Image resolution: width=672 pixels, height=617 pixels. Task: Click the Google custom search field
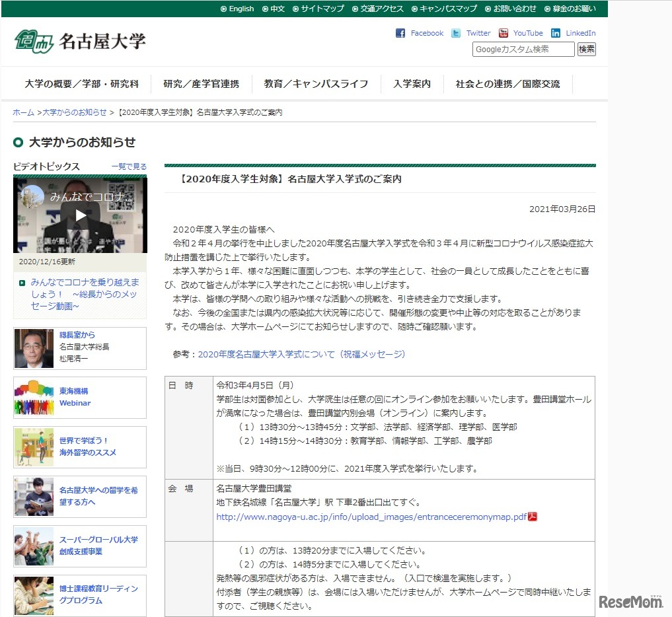coord(523,50)
